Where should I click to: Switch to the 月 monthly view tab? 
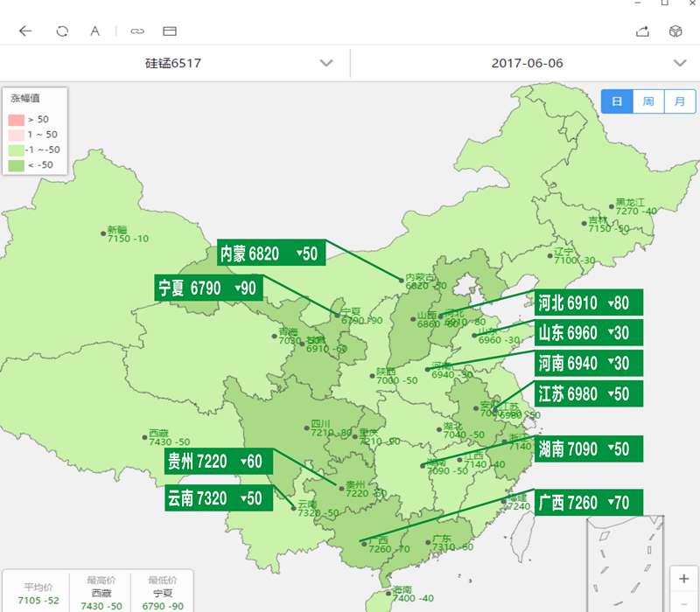(x=680, y=101)
